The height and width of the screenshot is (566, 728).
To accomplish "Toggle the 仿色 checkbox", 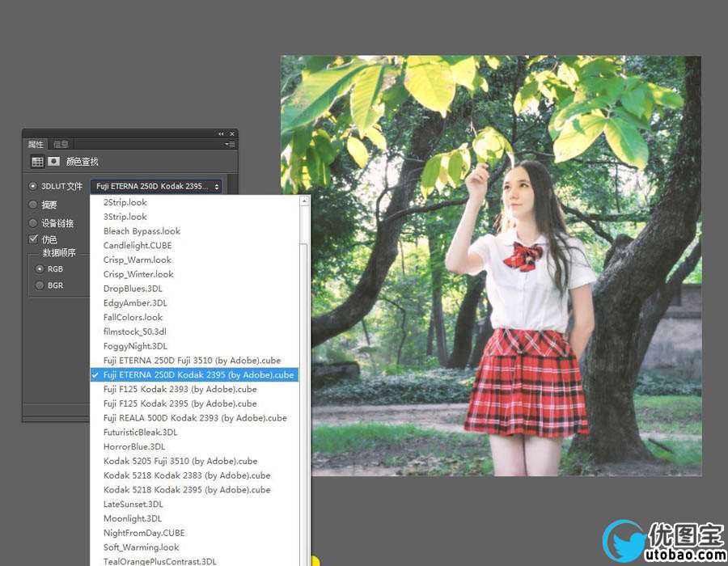I will click(x=33, y=239).
